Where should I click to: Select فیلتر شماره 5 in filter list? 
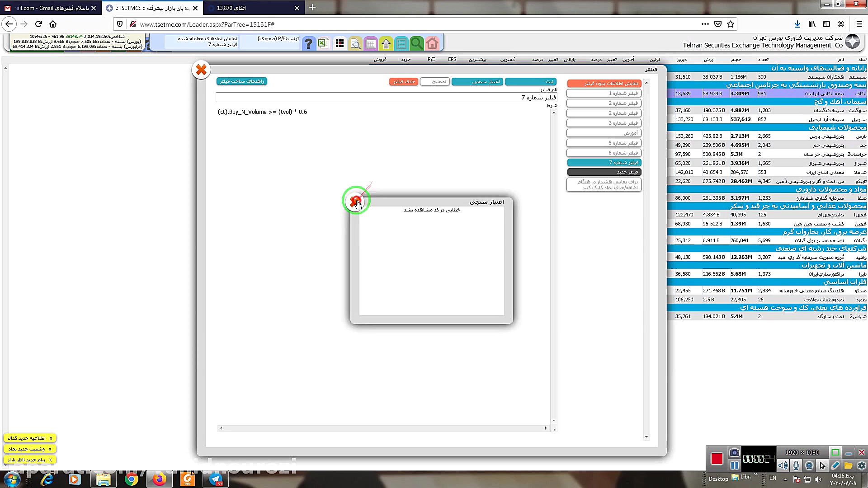pyautogui.click(x=604, y=143)
